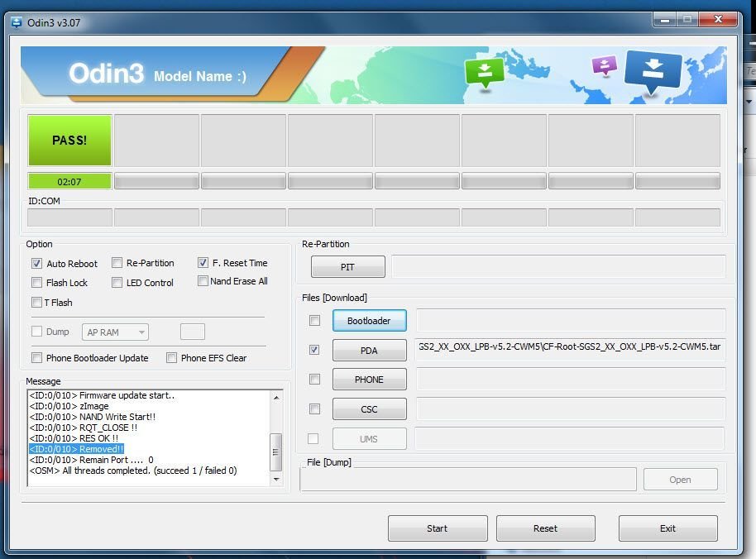756x559 pixels.
Task: Select the highlighted 'Removed!!' log line
Action: tap(76, 449)
